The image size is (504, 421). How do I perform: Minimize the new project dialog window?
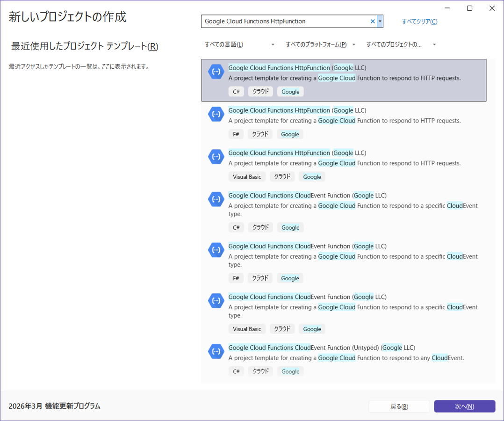pyautogui.click(x=447, y=8)
